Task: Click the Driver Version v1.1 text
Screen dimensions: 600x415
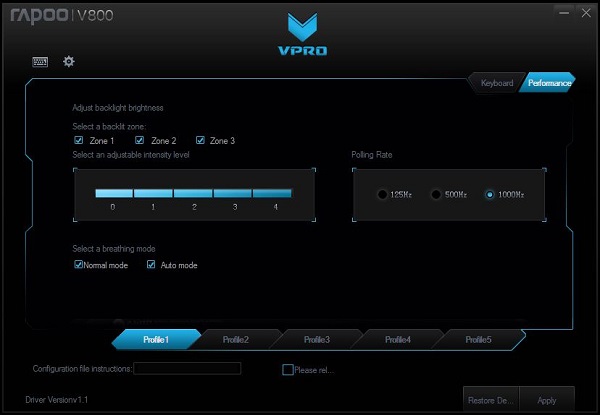Action: click(x=57, y=400)
